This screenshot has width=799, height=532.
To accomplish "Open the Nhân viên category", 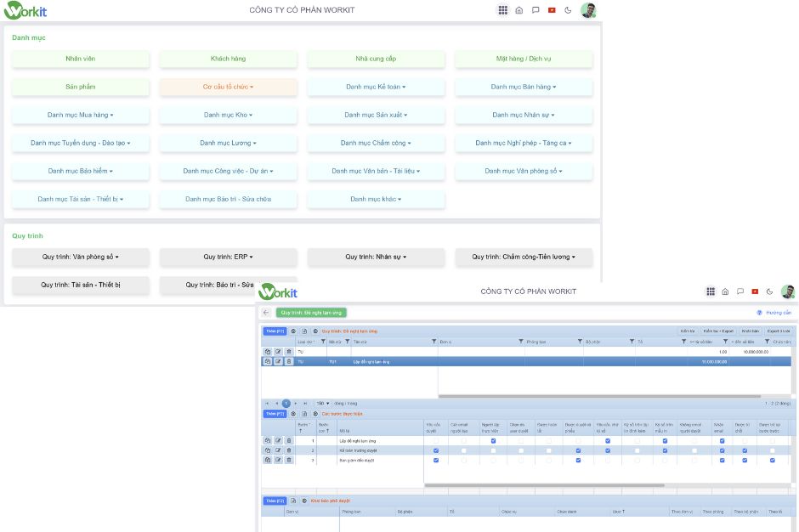I will tap(81, 59).
